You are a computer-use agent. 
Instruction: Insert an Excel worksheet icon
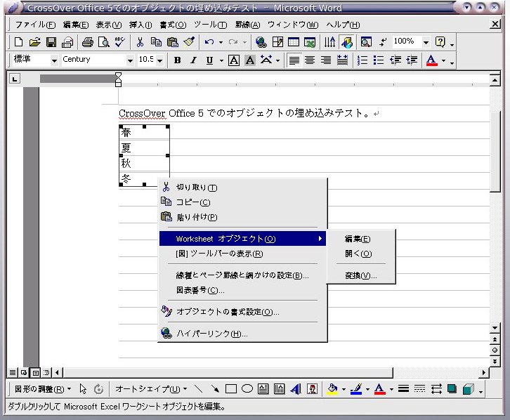pyautogui.click(x=310, y=42)
